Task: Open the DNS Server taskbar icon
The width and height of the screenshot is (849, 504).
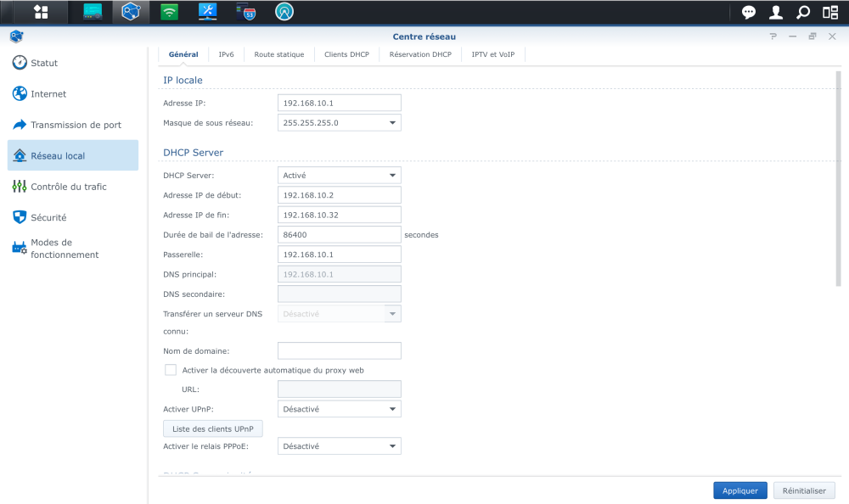Action: [x=247, y=12]
